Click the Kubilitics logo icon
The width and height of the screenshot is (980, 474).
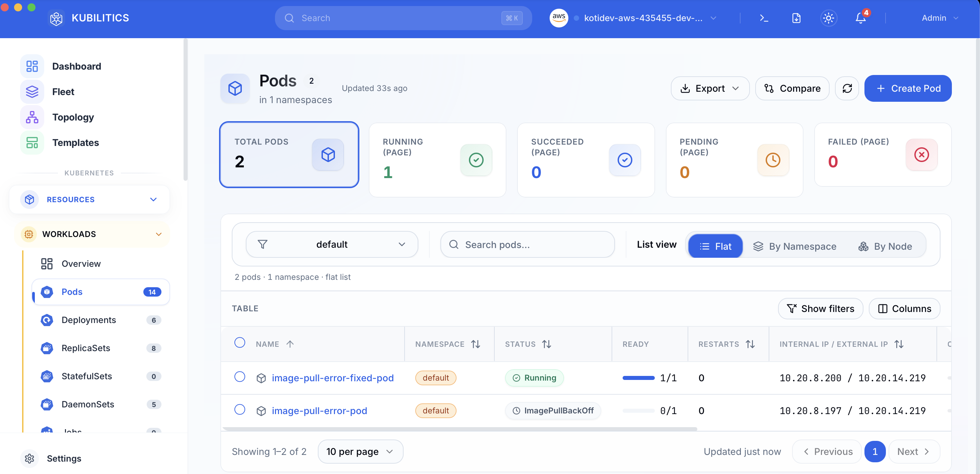pyautogui.click(x=56, y=18)
